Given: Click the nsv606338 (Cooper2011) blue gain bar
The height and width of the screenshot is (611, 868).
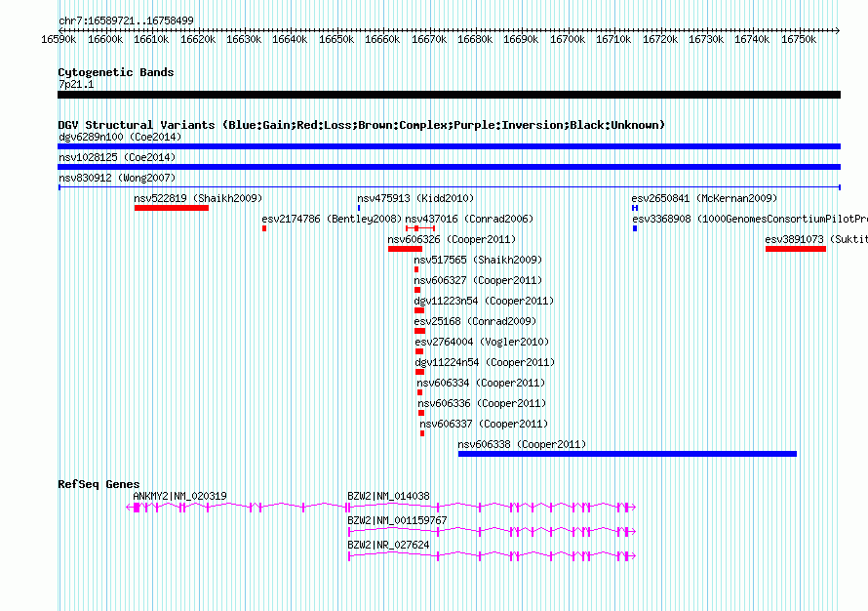Looking at the screenshot, I should [x=627, y=454].
